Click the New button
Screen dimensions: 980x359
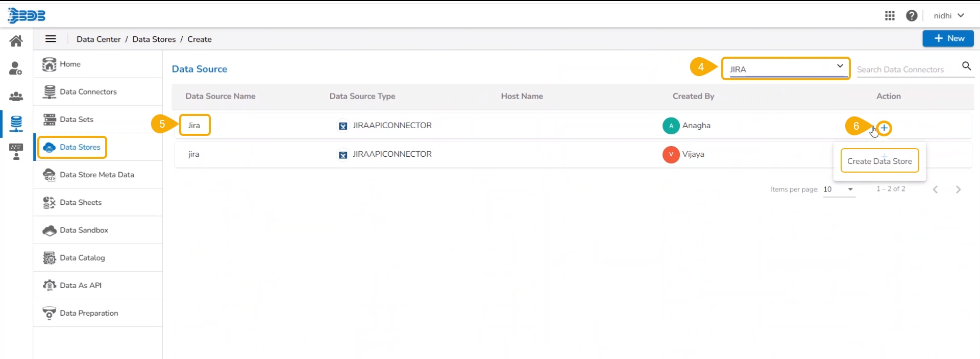[x=948, y=38]
